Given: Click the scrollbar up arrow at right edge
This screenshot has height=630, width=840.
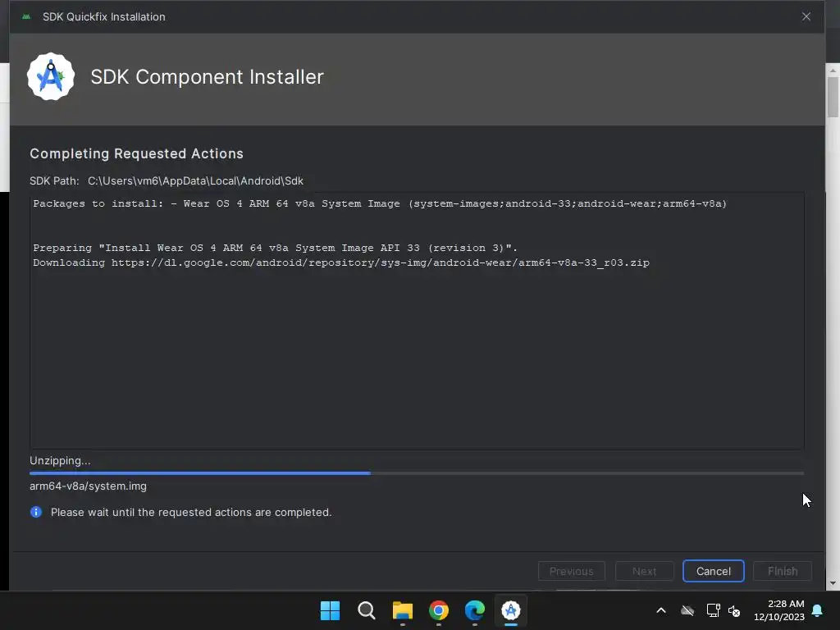Looking at the screenshot, I should click(833, 71).
